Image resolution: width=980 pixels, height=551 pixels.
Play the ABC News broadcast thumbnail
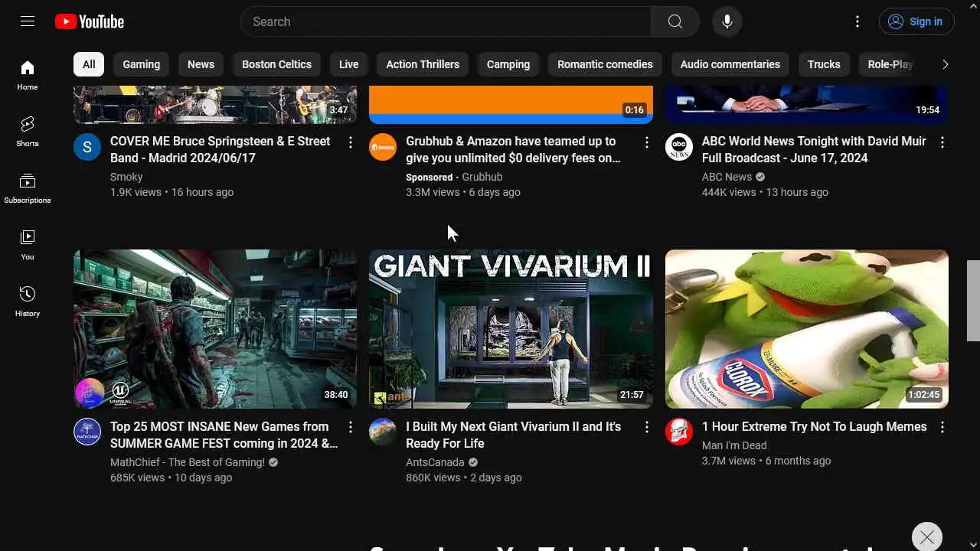click(807, 105)
